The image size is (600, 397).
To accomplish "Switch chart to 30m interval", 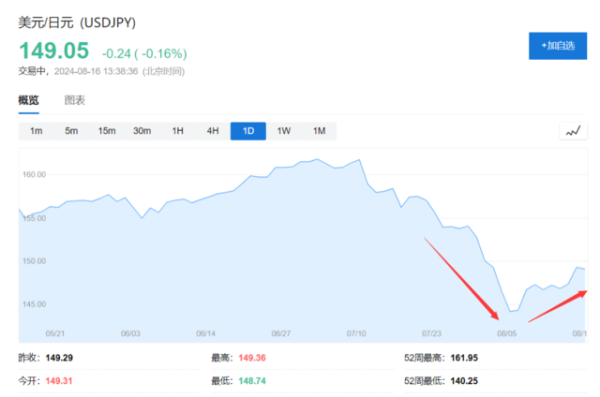I will (142, 131).
